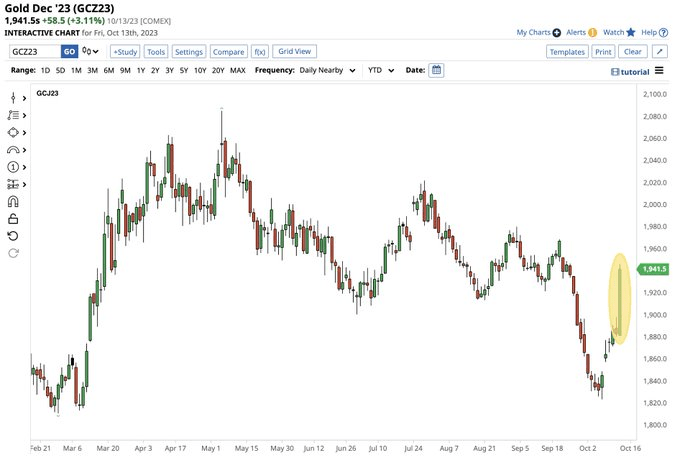Click the +Study button

[x=125, y=51]
